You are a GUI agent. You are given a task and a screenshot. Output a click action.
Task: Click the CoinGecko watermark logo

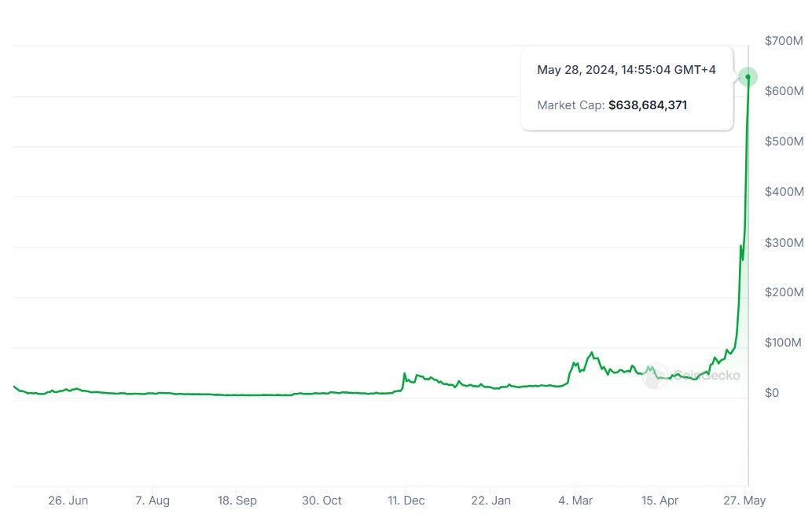pos(692,376)
